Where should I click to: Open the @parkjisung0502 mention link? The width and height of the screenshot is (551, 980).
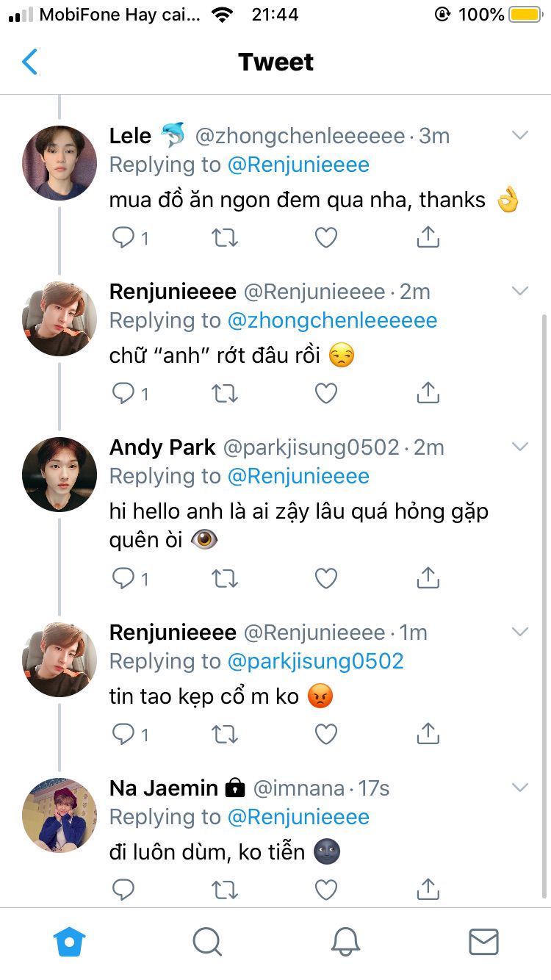(x=316, y=661)
